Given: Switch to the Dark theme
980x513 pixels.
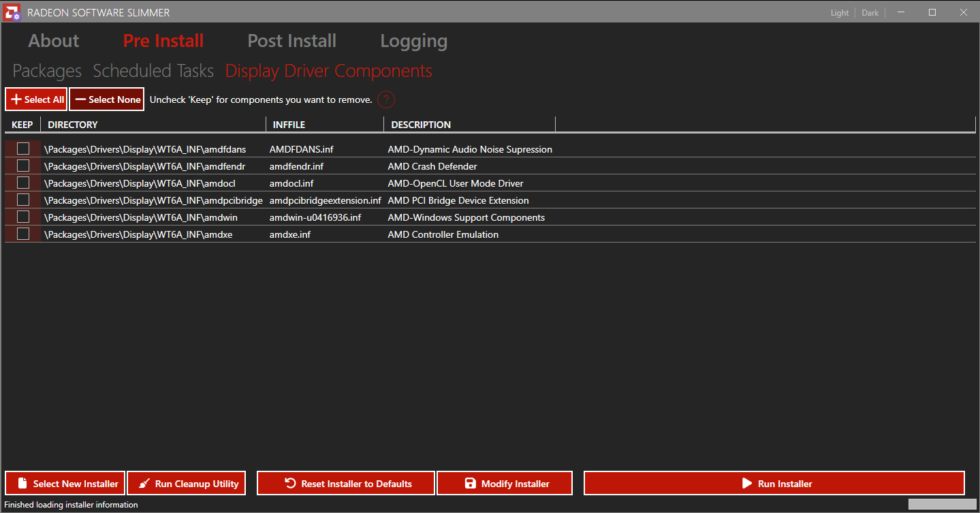Looking at the screenshot, I should (x=870, y=13).
